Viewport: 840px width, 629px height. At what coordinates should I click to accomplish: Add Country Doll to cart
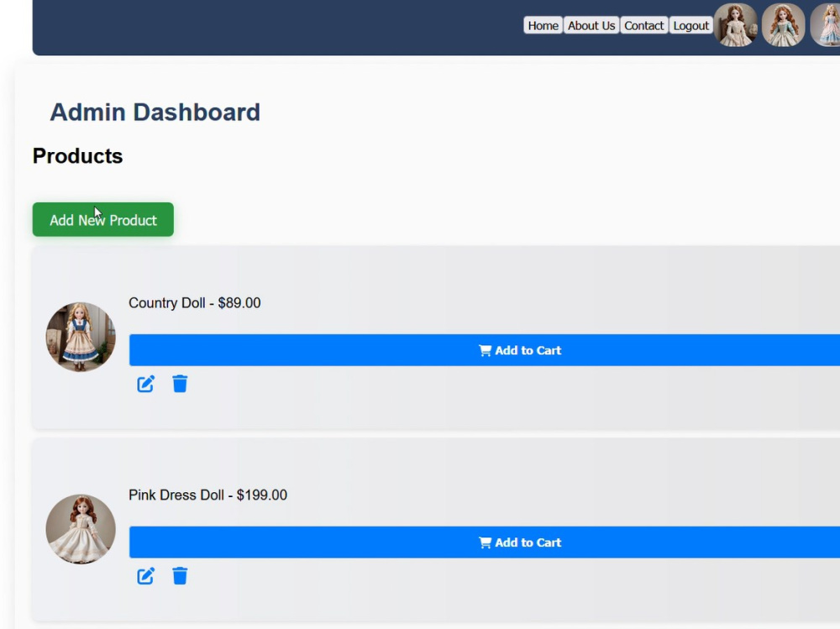pyautogui.click(x=485, y=350)
